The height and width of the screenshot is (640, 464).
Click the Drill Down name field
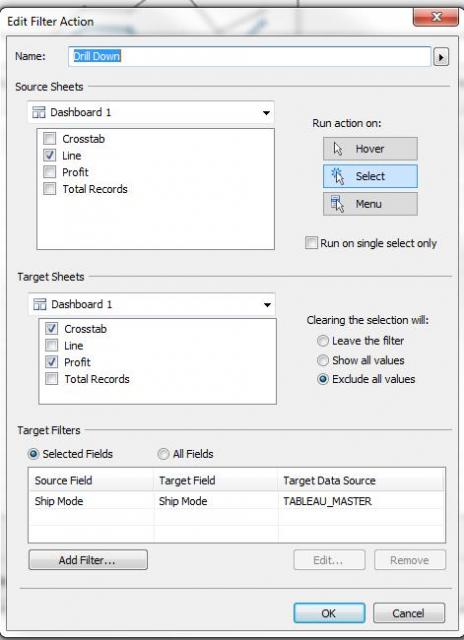[x=250, y=56]
